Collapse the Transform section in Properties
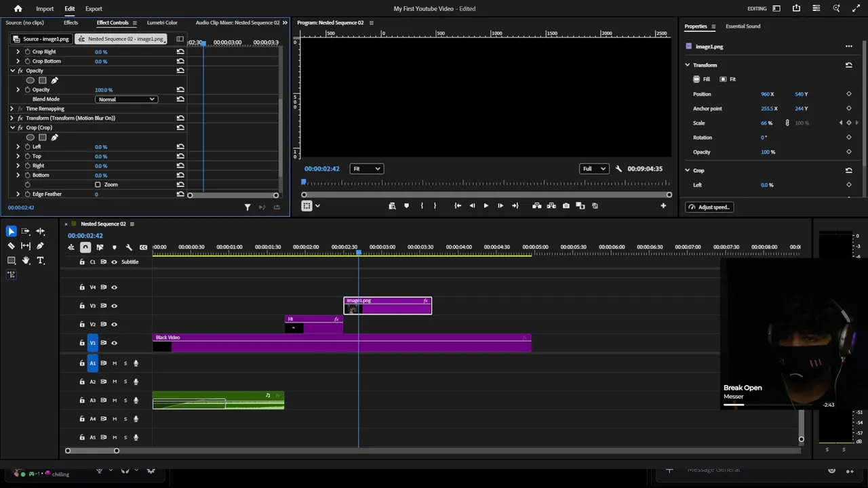Viewport: 868px width, 488px height. click(x=687, y=65)
